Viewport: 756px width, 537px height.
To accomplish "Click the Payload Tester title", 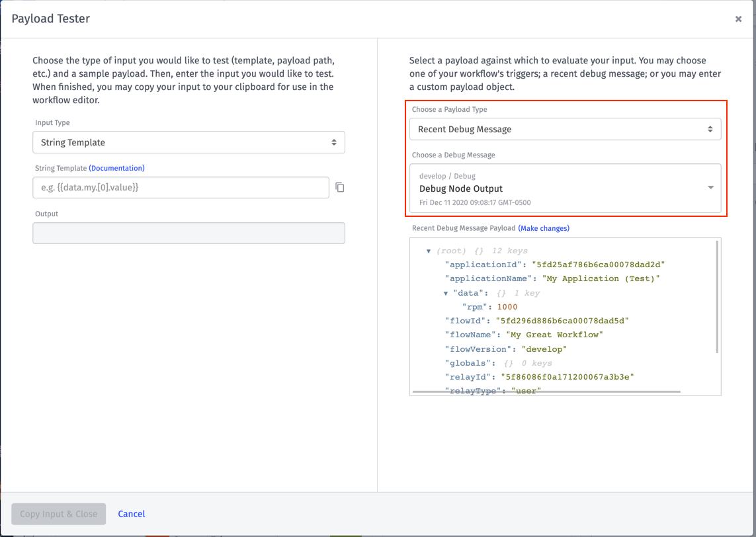I will [51, 19].
